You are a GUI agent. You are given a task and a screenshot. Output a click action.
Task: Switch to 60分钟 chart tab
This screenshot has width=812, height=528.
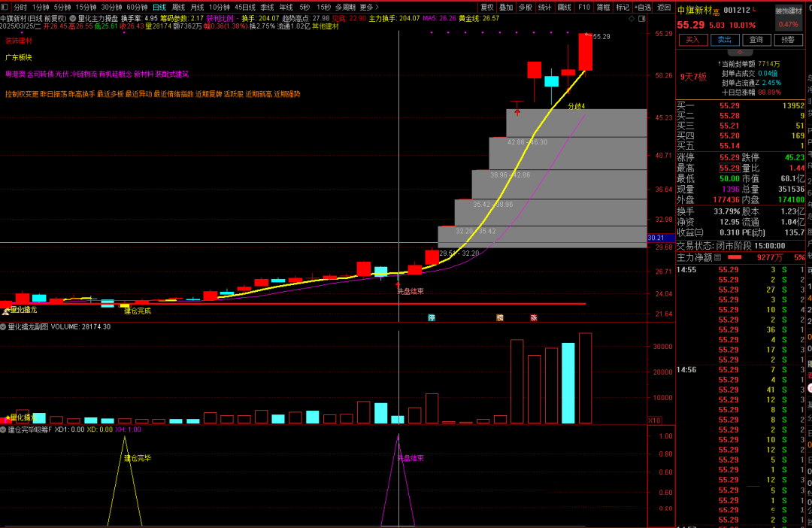point(137,7)
